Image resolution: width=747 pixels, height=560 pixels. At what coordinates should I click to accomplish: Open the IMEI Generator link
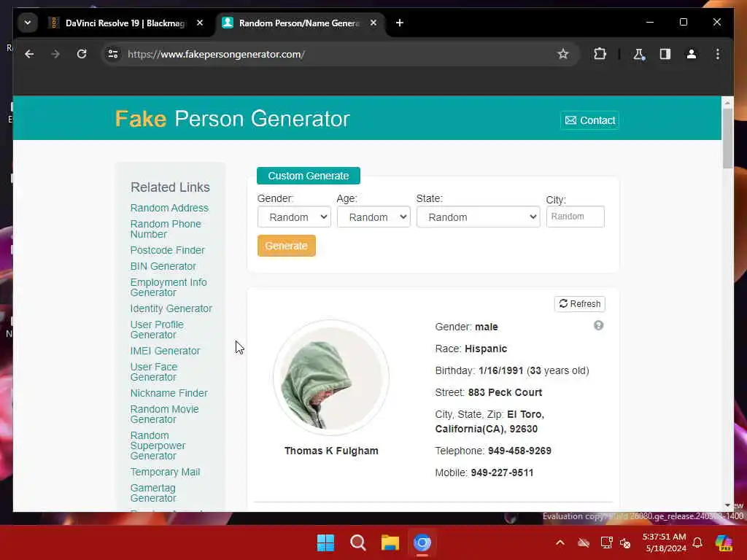click(165, 351)
